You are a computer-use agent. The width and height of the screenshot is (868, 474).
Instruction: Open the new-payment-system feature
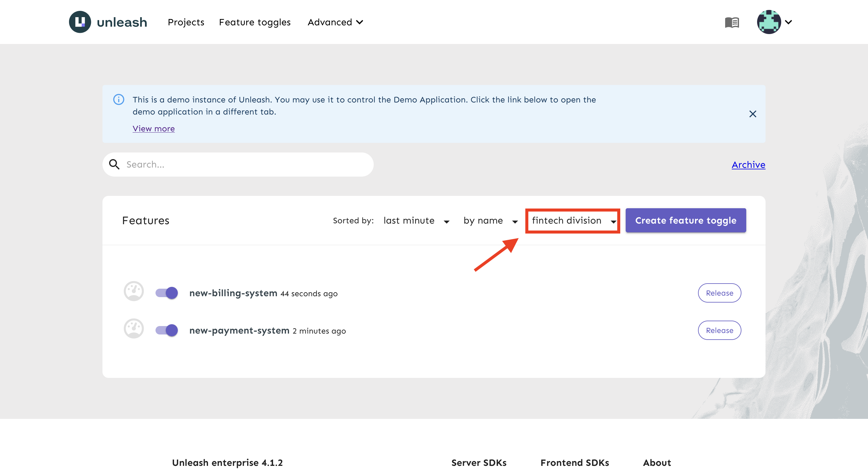(239, 331)
